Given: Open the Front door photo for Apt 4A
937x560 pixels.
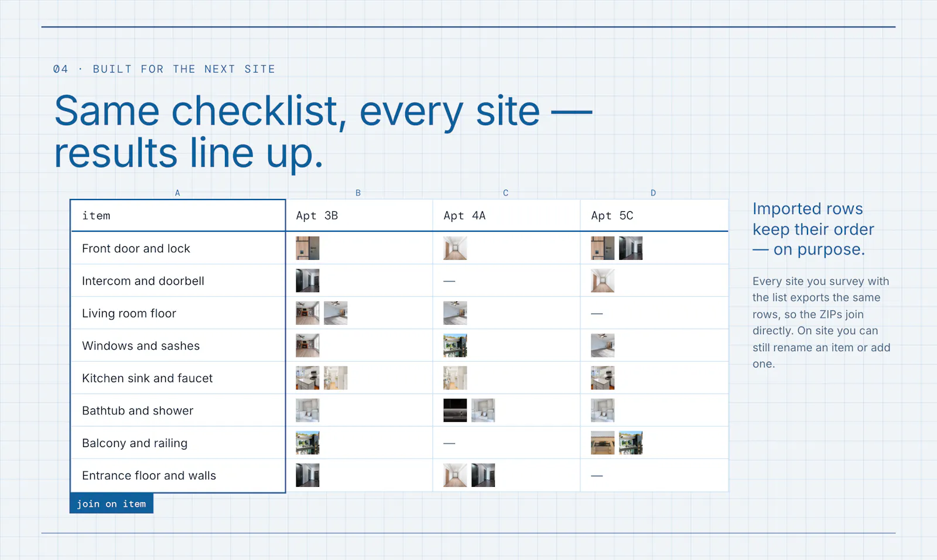Looking at the screenshot, I should [455, 248].
